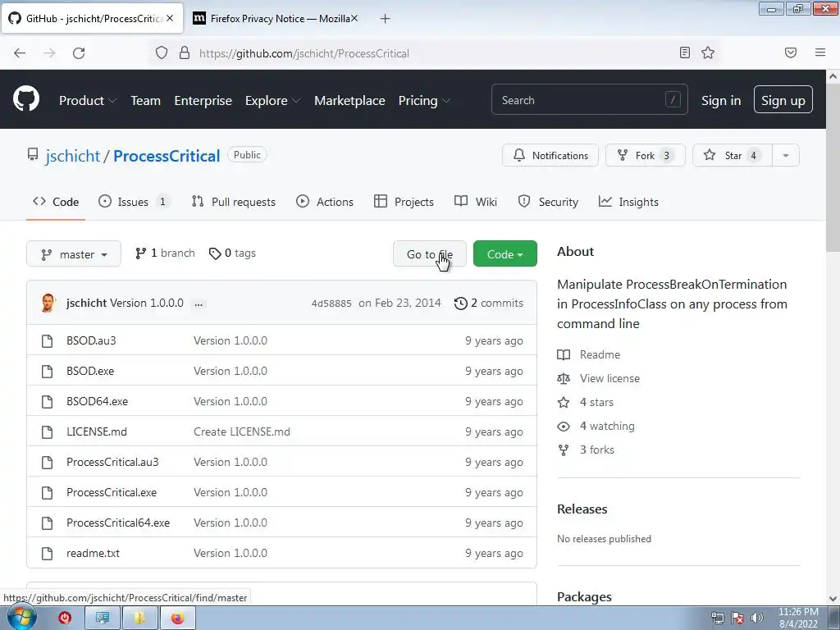The height and width of the screenshot is (630, 840).
Task: Click the monitor app icon in taskbar
Action: 103,619
